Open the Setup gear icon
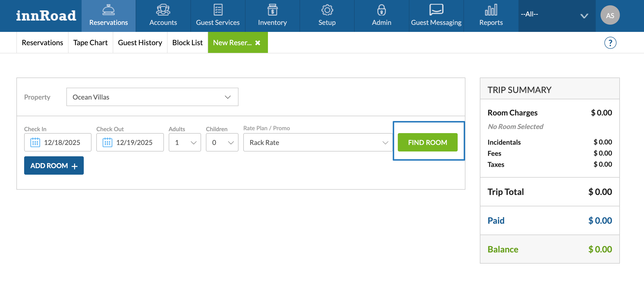 pyautogui.click(x=327, y=10)
